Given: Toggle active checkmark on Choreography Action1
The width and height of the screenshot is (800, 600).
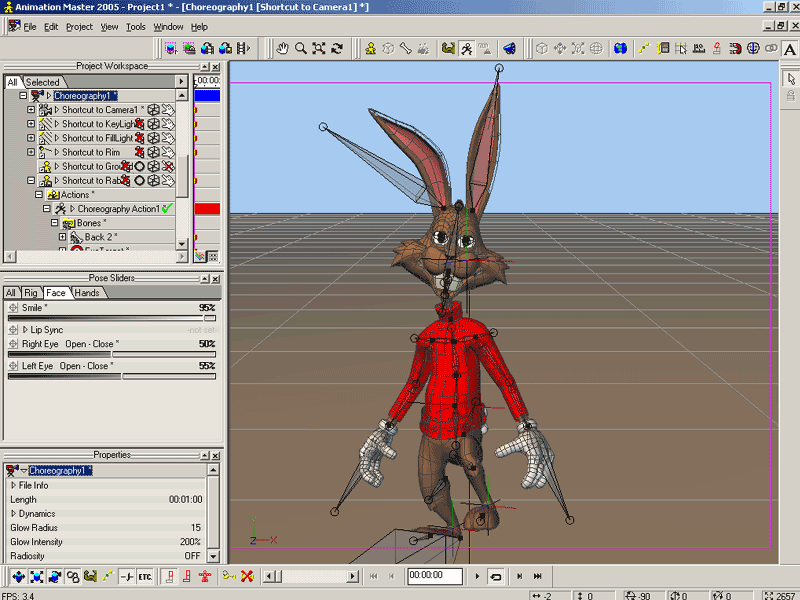Looking at the screenshot, I should (167, 209).
